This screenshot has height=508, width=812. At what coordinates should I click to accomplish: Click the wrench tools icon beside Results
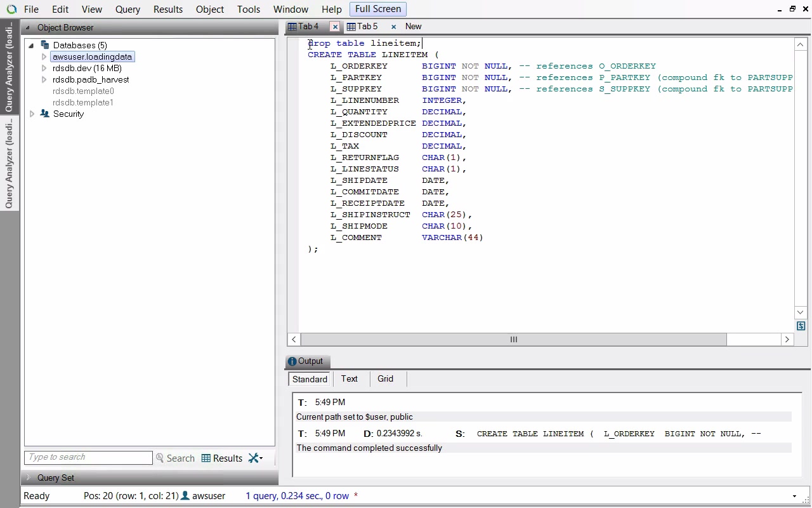pyautogui.click(x=255, y=458)
